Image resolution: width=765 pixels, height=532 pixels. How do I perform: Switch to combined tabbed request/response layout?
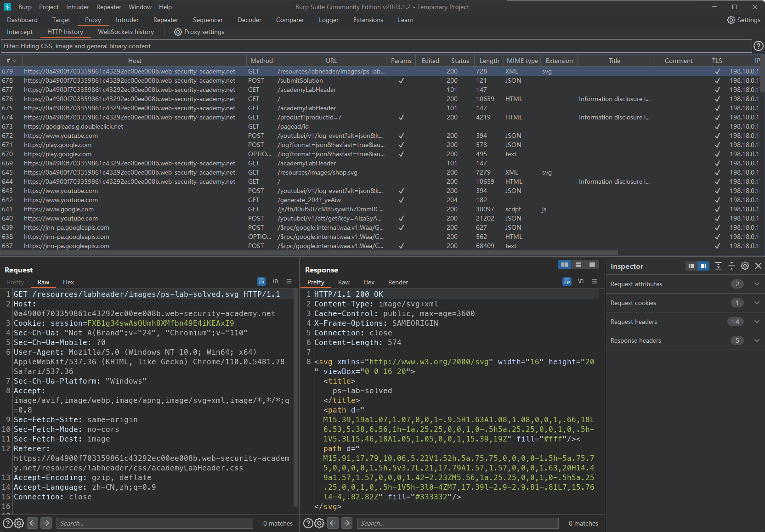click(x=592, y=265)
